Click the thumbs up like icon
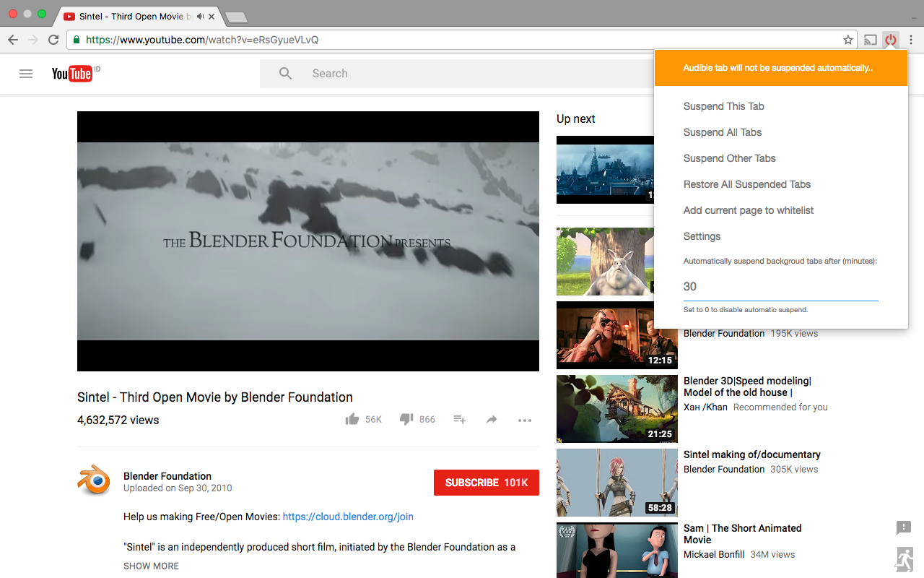924x578 pixels. [352, 419]
